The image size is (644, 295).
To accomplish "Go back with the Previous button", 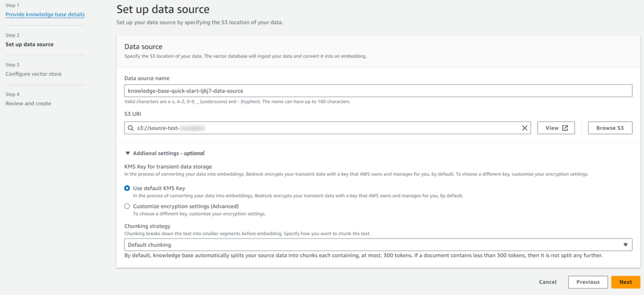I will (x=588, y=282).
